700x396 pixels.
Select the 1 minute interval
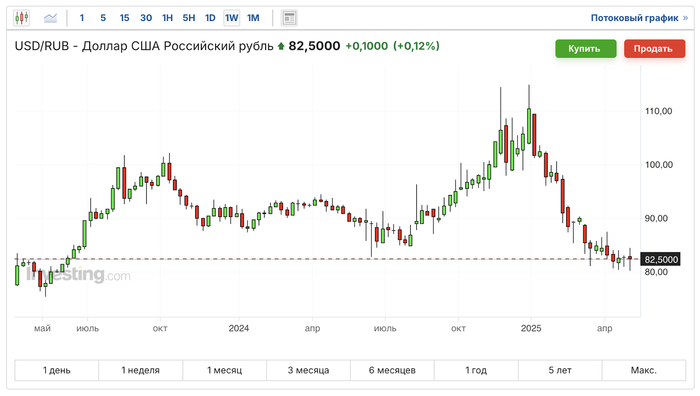pos(82,18)
